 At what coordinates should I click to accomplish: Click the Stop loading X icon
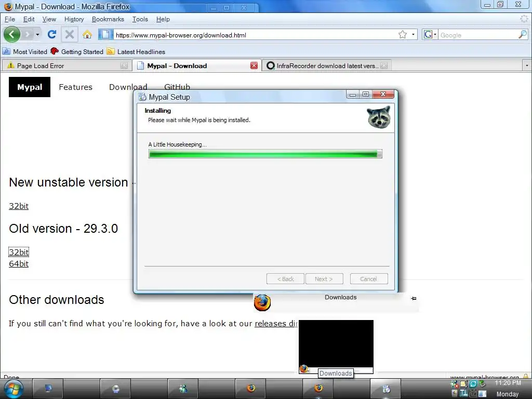coord(69,34)
